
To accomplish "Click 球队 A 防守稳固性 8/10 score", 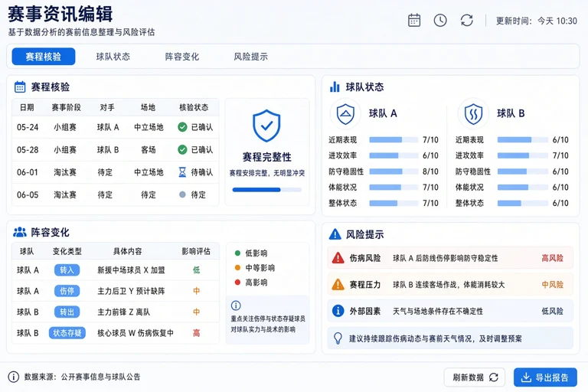I will tap(430, 171).
